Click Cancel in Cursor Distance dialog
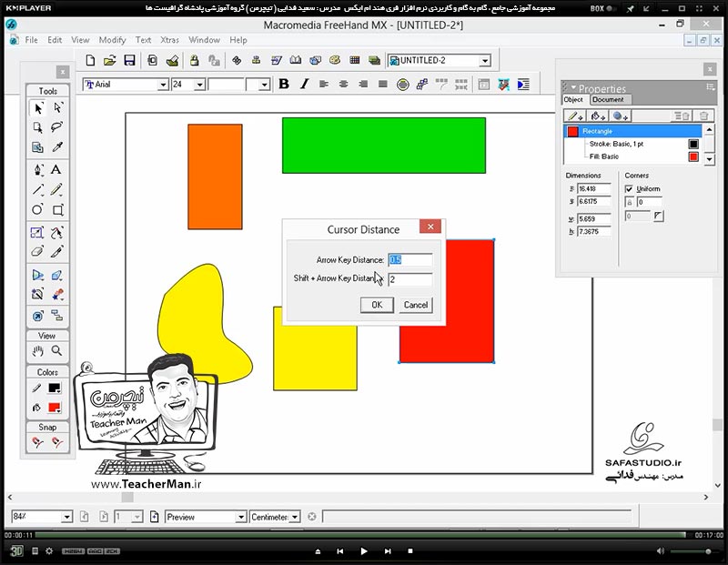The height and width of the screenshot is (565, 728). click(416, 305)
